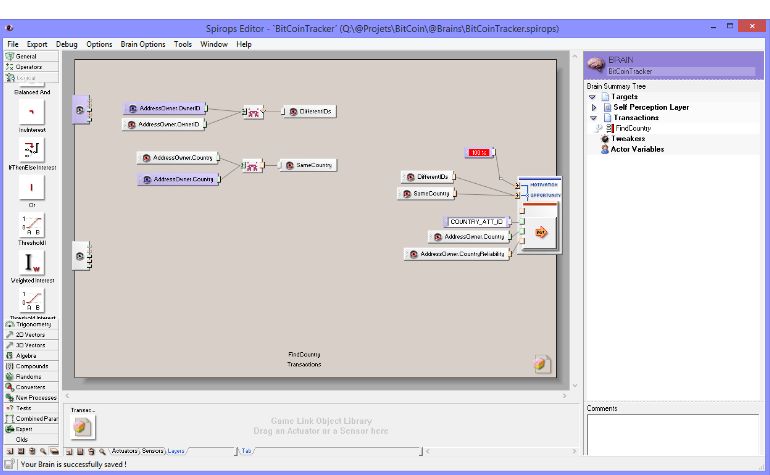Image resolution: width=770 pixels, height=475 pixels.
Task: Click the red 100% value node
Action: [477, 152]
